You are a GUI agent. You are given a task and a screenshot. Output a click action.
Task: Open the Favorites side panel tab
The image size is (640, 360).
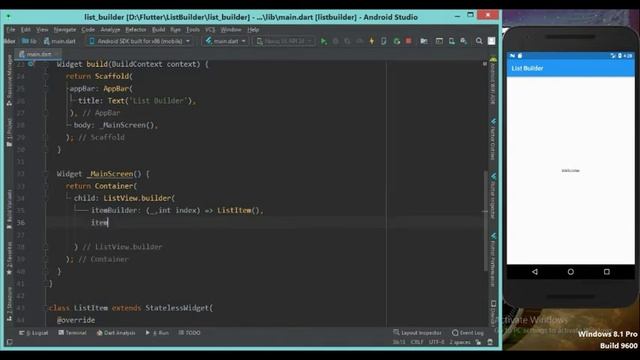9,259
